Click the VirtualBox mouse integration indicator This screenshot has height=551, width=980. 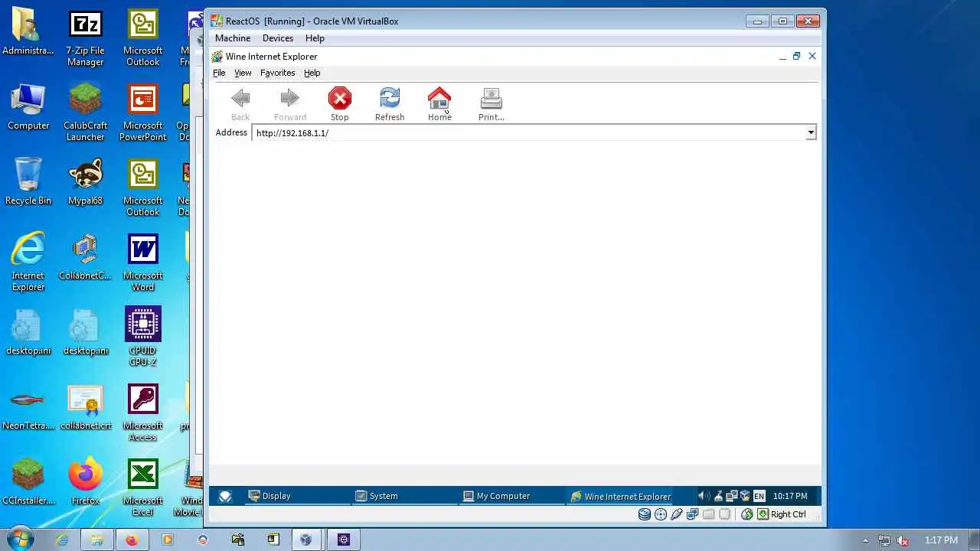tap(747, 514)
